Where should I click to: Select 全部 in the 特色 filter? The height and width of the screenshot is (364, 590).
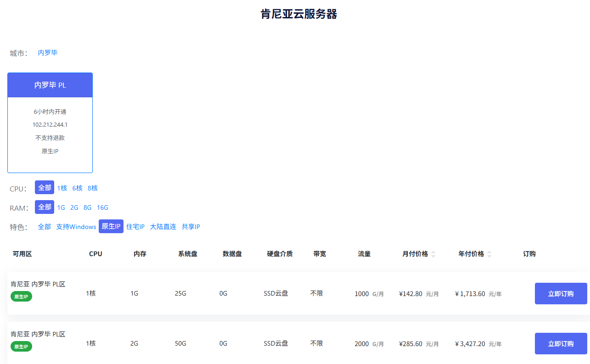click(45, 227)
